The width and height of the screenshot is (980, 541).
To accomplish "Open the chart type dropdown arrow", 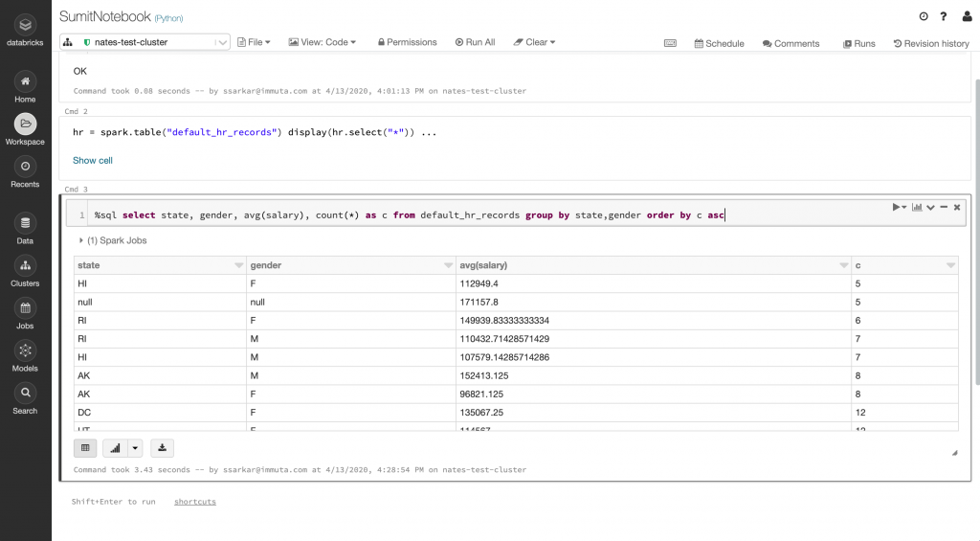I will 135,448.
